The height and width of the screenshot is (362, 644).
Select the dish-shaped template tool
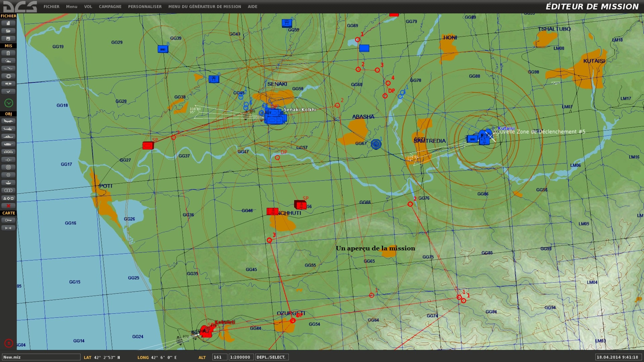[8, 183]
